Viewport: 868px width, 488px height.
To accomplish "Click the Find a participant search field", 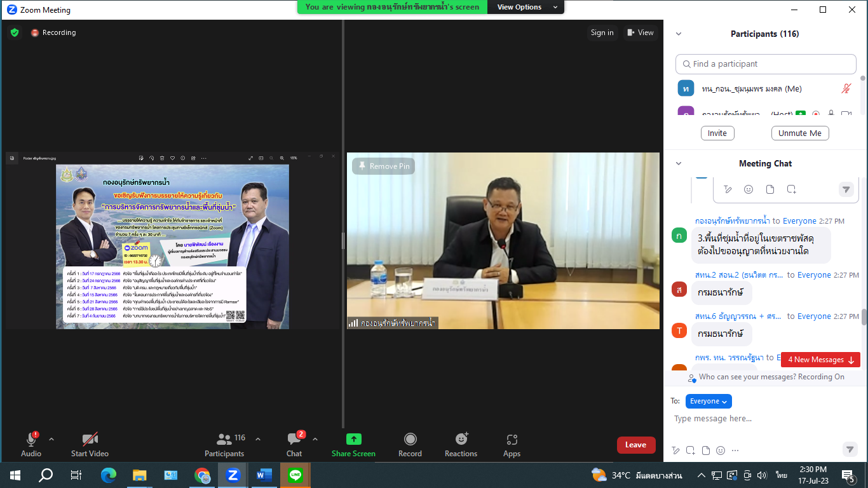I will click(x=766, y=64).
